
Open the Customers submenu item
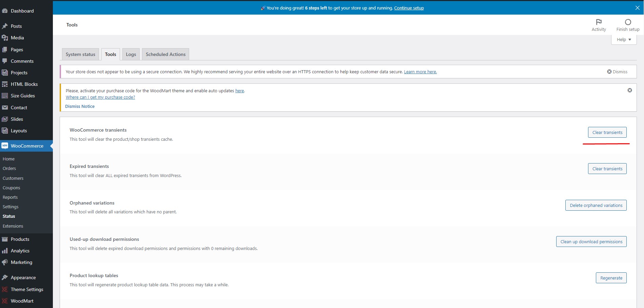point(13,178)
